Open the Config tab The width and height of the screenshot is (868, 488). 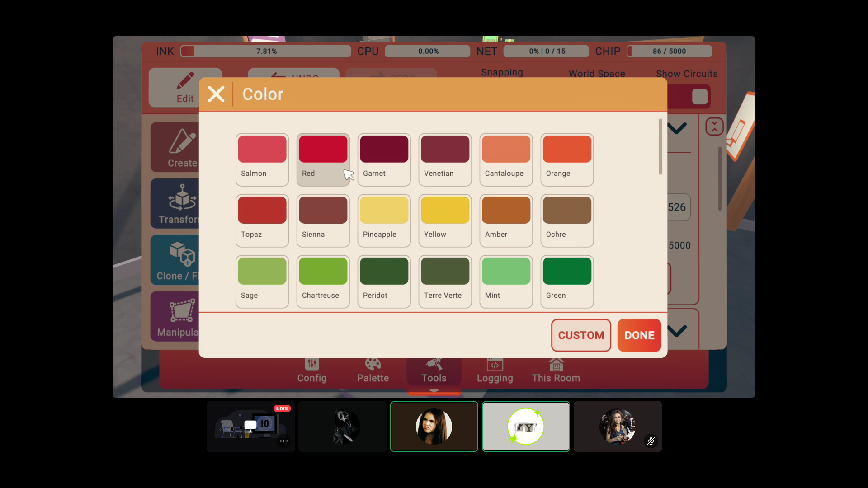(312, 371)
